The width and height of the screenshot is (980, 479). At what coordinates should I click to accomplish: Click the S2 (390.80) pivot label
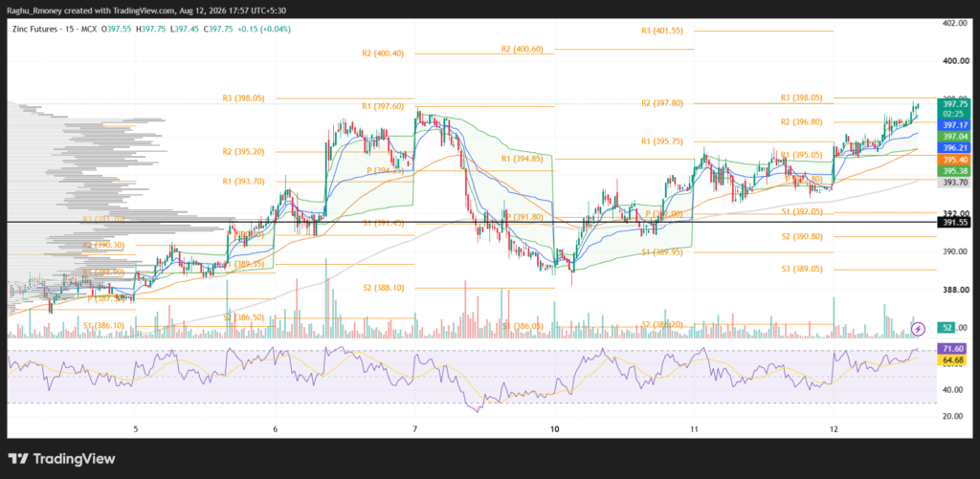click(x=803, y=236)
